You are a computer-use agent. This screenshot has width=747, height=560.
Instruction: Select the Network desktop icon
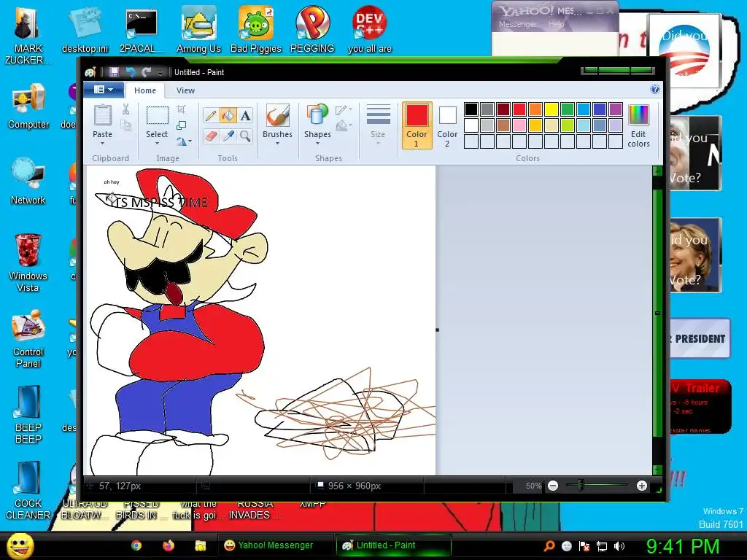[28, 182]
